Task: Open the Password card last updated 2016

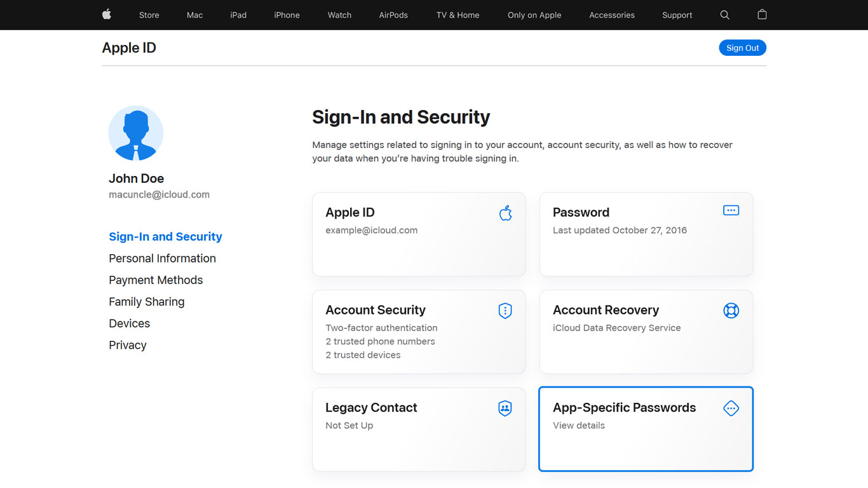Action: tap(646, 234)
